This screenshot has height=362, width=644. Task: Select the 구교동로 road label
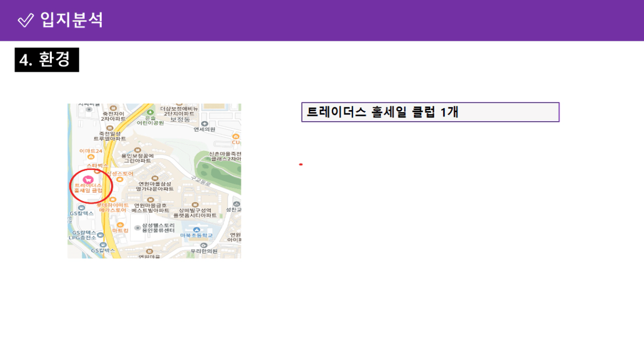coord(201,181)
